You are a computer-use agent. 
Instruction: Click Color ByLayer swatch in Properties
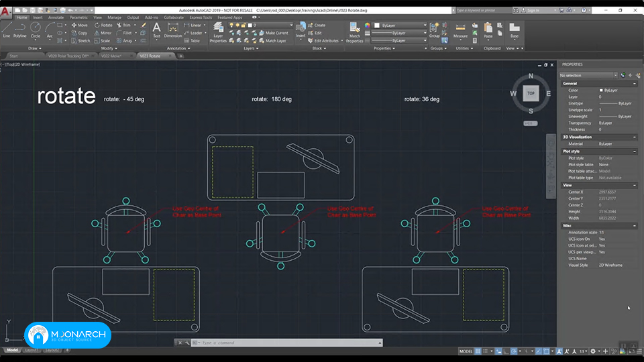[x=601, y=90]
